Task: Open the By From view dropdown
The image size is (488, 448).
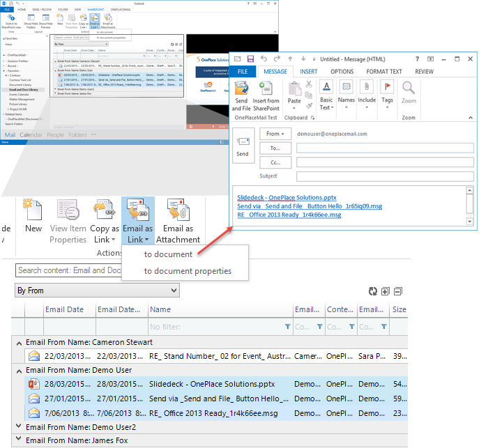Action: [97, 291]
